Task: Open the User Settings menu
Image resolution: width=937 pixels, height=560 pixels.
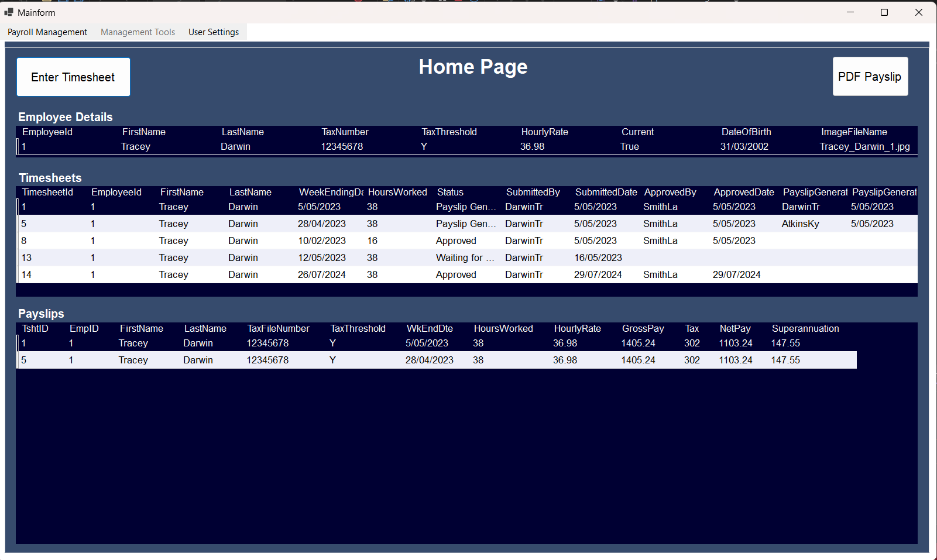Action: click(214, 32)
